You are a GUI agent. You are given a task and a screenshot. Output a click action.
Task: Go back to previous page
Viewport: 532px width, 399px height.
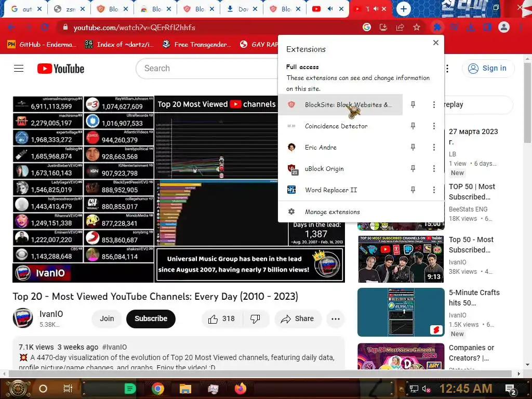pyautogui.click(x=11, y=27)
